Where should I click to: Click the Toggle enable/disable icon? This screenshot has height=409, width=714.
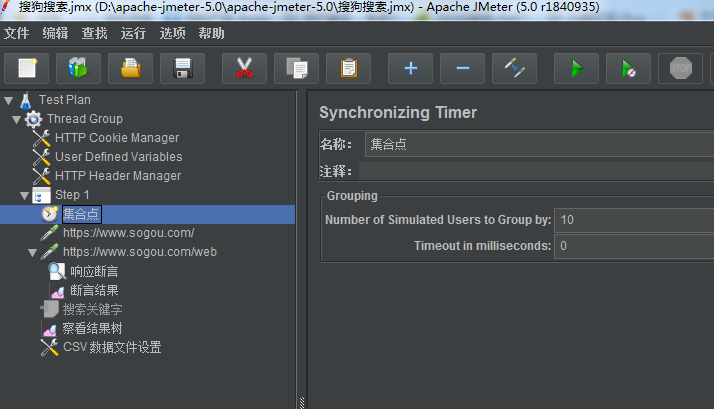[515, 68]
